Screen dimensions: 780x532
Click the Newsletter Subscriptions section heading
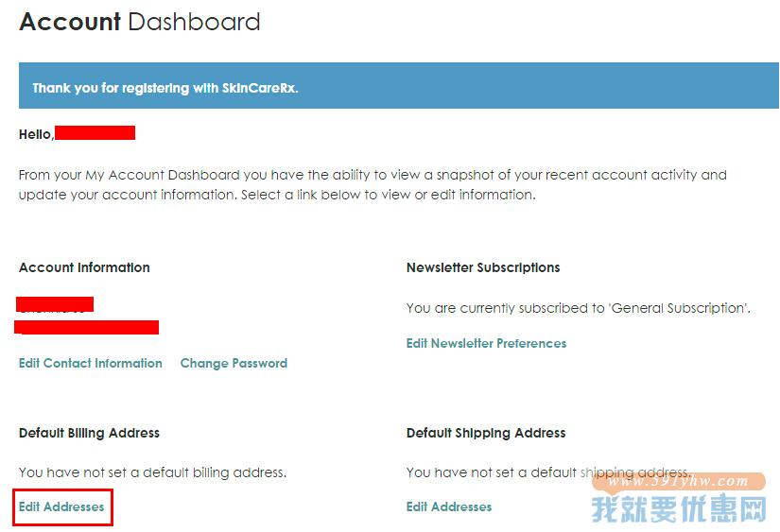483,267
